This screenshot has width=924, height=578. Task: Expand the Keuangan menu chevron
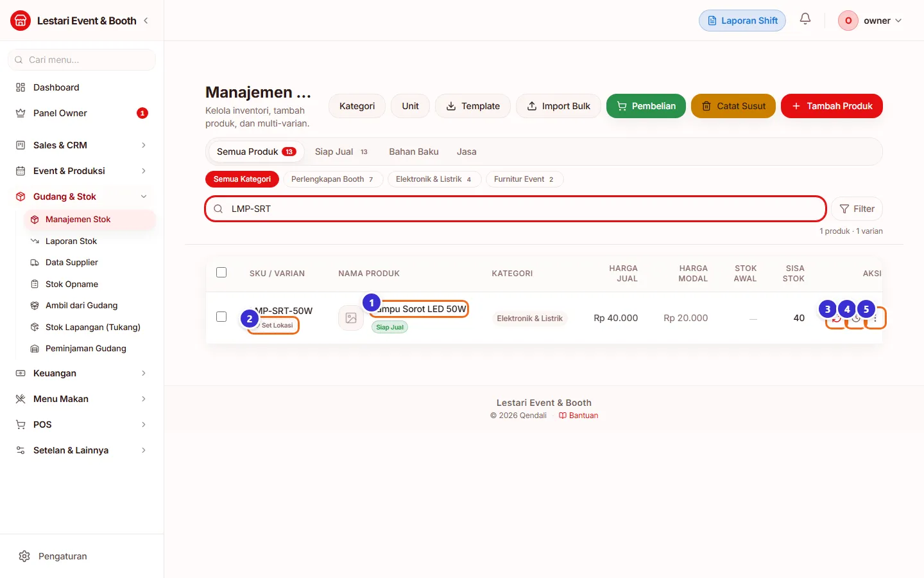click(x=144, y=373)
